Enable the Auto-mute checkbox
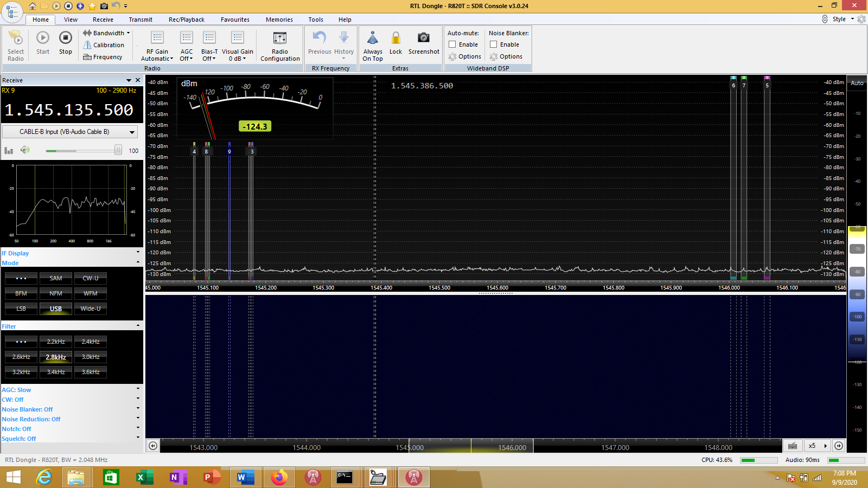 point(452,44)
